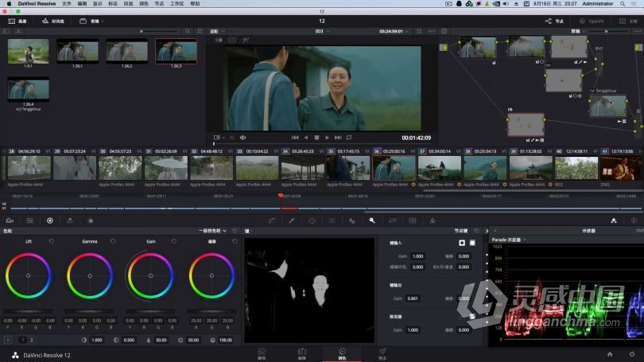Play the viewer forward

327,138
